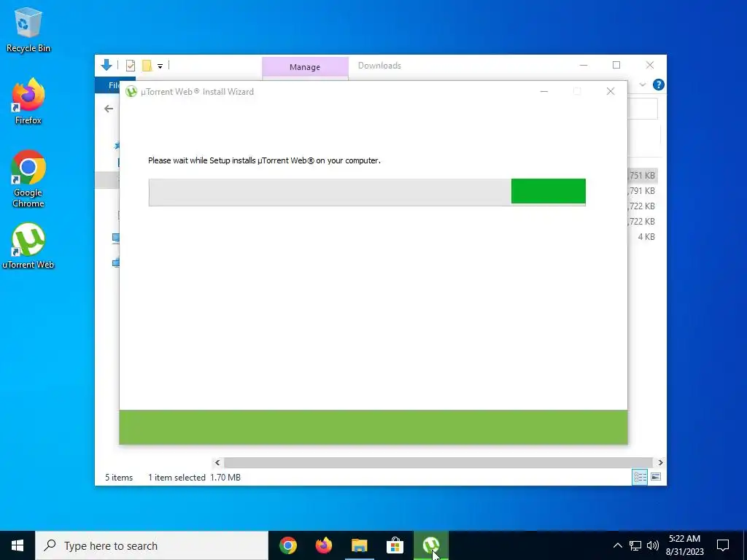Open network status tray icon

(x=635, y=545)
